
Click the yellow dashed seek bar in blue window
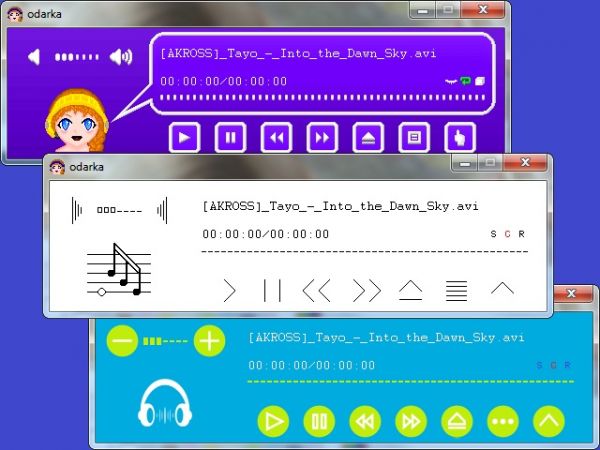coord(411,382)
